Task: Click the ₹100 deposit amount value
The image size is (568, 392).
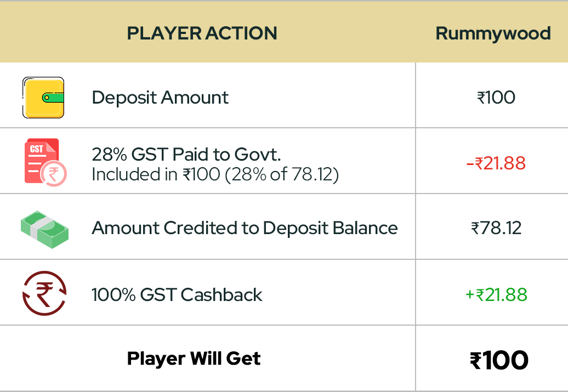Action: click(496, 98)
